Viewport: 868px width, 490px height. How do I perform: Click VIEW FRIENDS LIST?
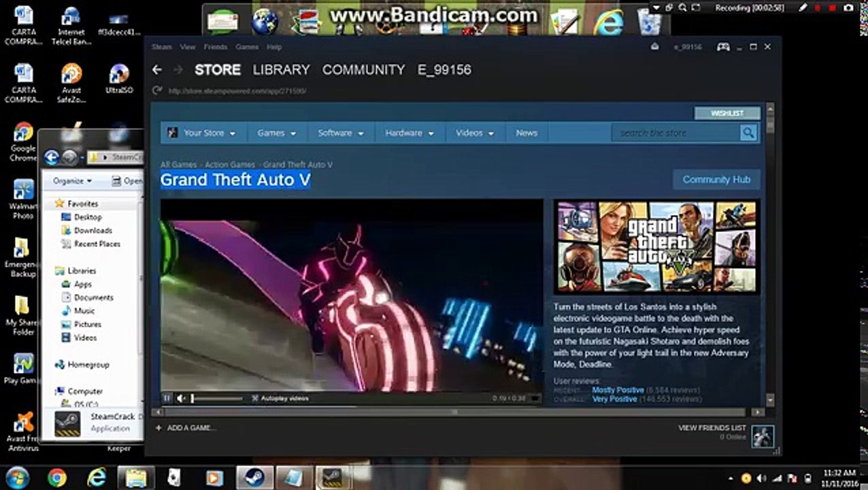(712, 428)
